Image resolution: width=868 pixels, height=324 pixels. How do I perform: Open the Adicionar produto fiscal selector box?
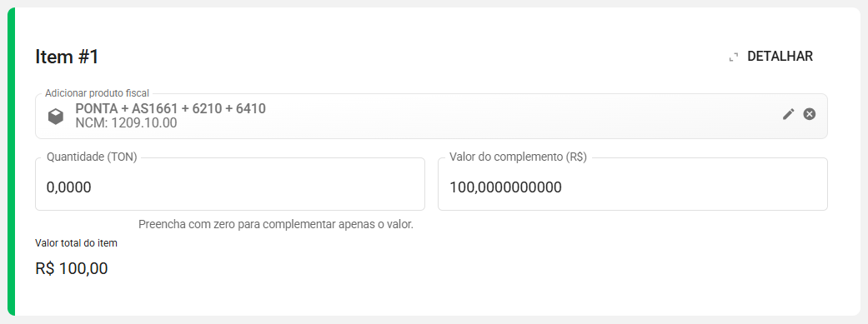tap(431, 116)
